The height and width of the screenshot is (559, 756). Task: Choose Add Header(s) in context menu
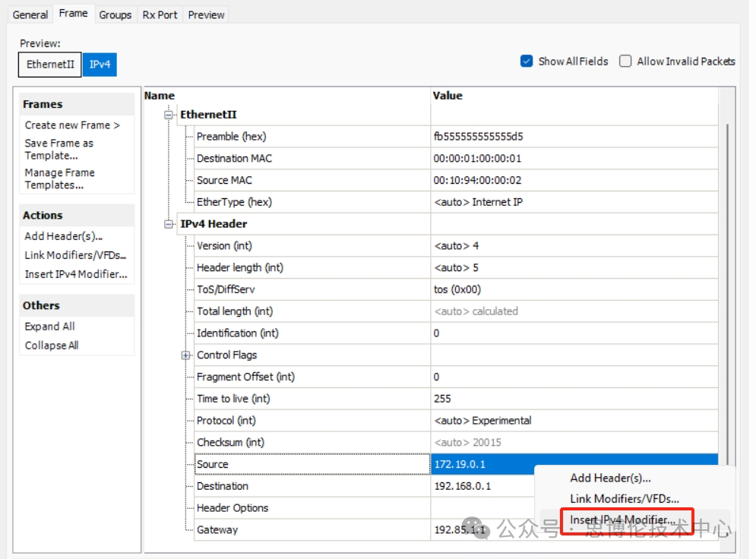[x=610, y=478]
